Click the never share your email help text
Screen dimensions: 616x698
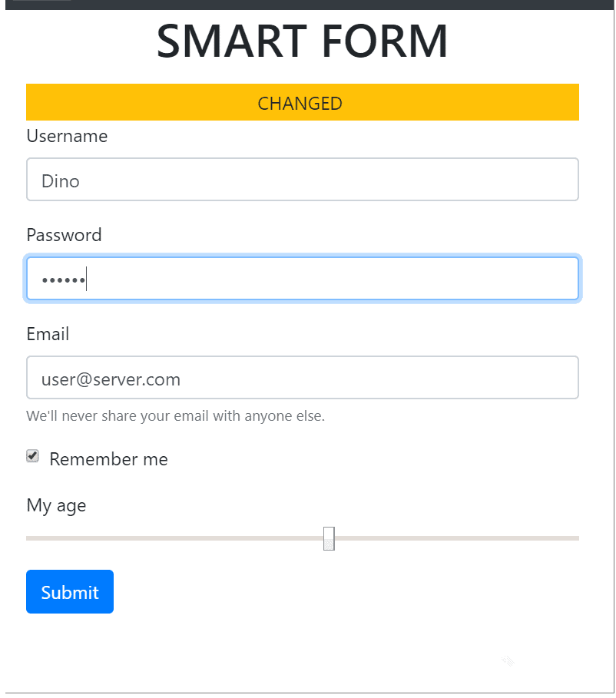pos(175,415)
